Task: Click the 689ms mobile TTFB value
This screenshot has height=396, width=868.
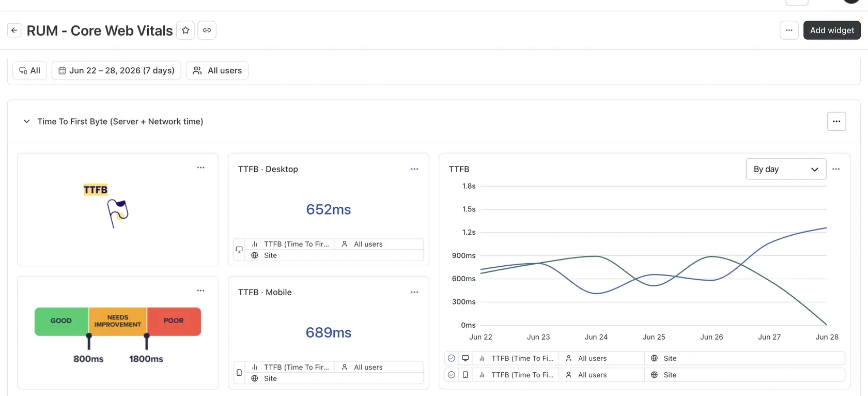Action: pos(329,332)
